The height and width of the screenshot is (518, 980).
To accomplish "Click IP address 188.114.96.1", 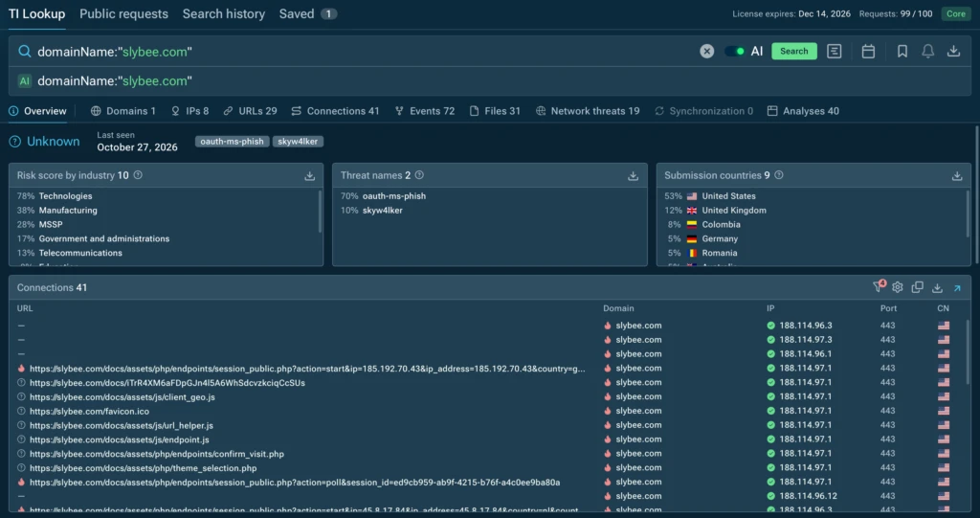I will coord(805,354).
